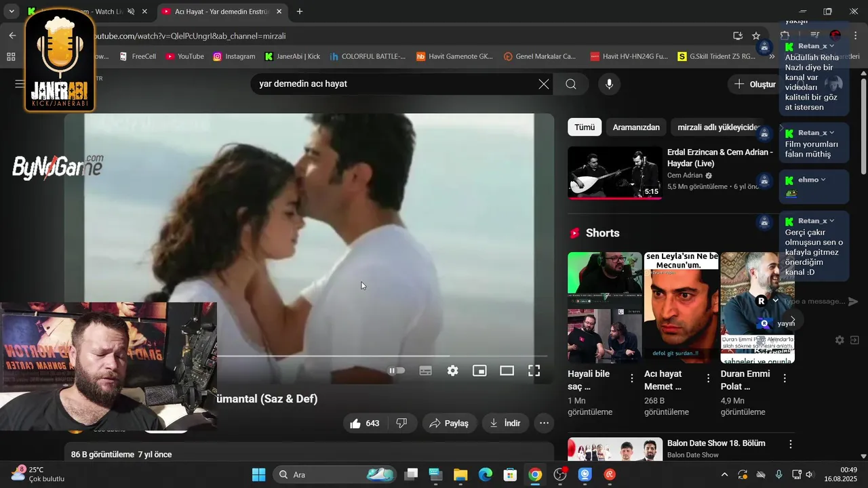Viewport: 868px width, 488px height.
Task: Expand Retan_x chevron above 'Film yorumları' message
Action: (x=832, y=133)
